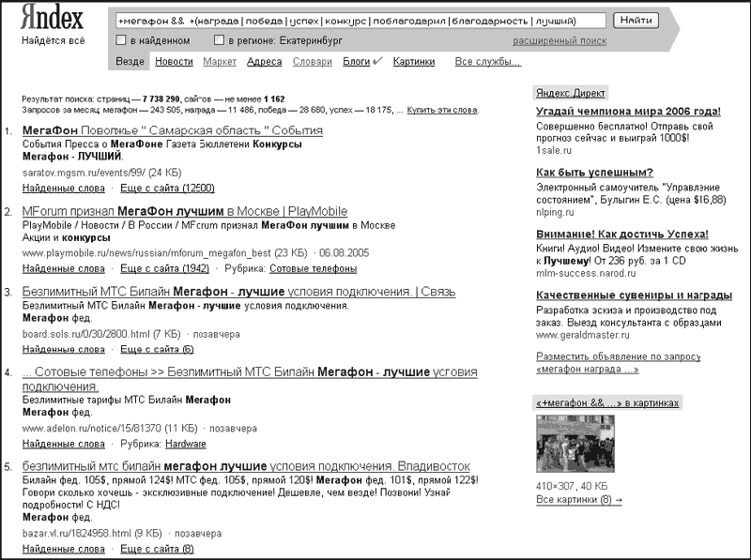Open the first result, МегаФон Поволжье
751x560 pixels.
[x=173, y=130]
